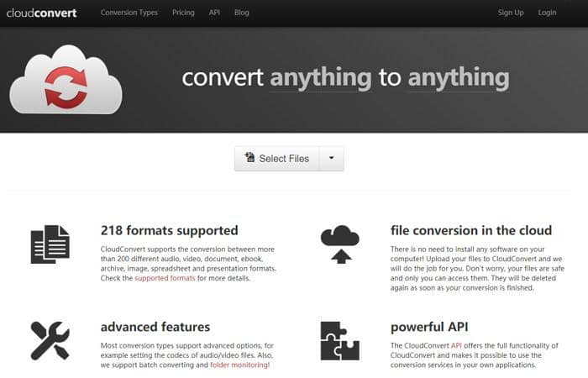Follow the folder monitoring link
The image size is (588, 378).
point(239,365)
